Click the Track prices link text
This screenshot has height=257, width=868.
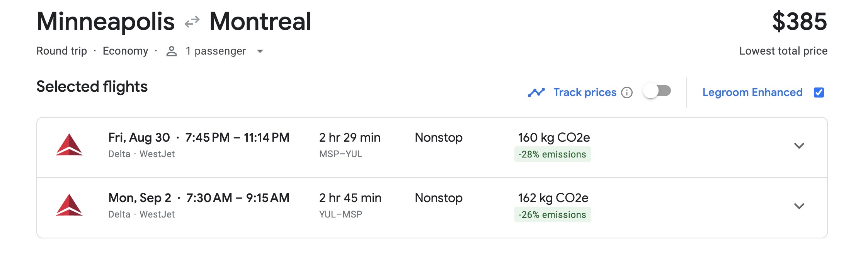[585, 92]
